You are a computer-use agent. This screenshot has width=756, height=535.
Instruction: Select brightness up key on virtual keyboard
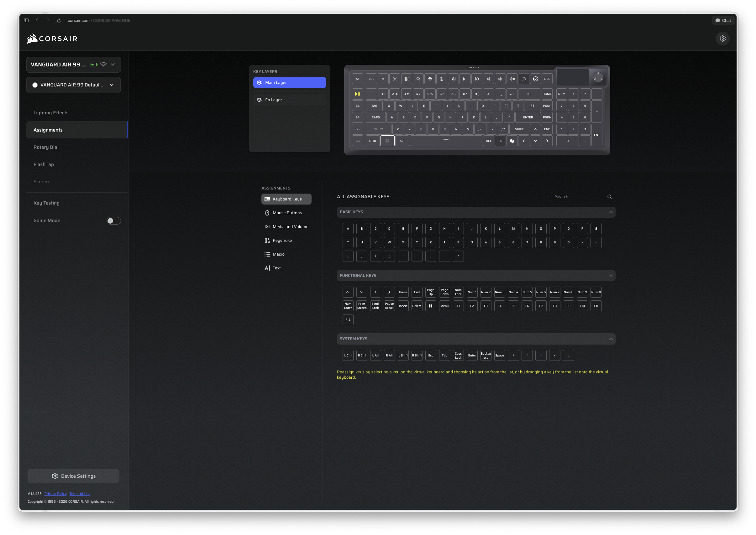395,79
